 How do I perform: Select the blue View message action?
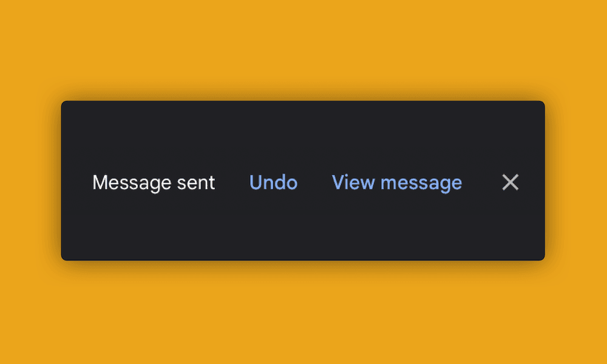pyautogui.click(x=397, y=183)
